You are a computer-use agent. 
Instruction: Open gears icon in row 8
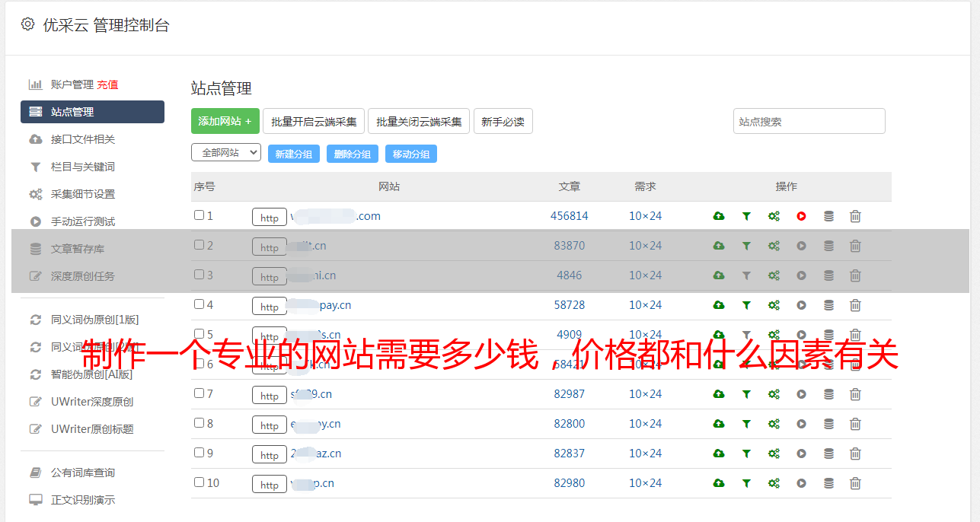tap(774, 424)
